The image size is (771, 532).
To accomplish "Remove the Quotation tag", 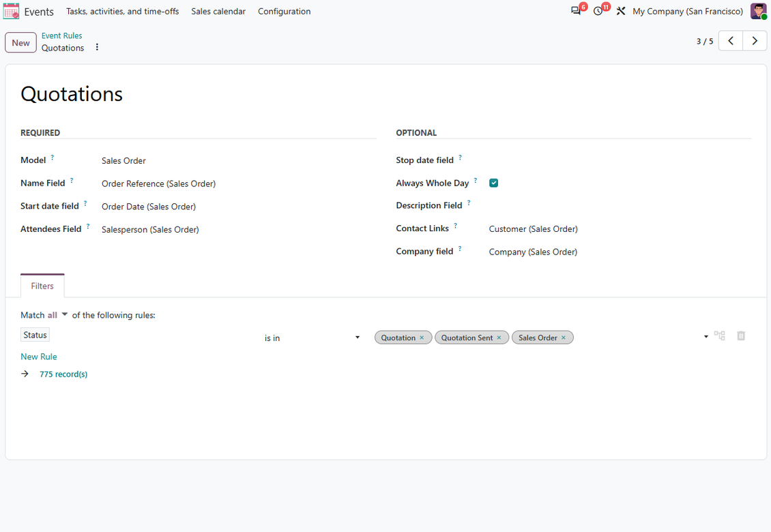I will point(422,338).
